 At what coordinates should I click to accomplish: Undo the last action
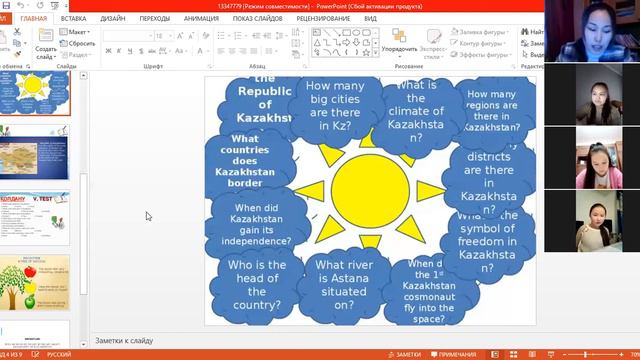pos(20,6)
